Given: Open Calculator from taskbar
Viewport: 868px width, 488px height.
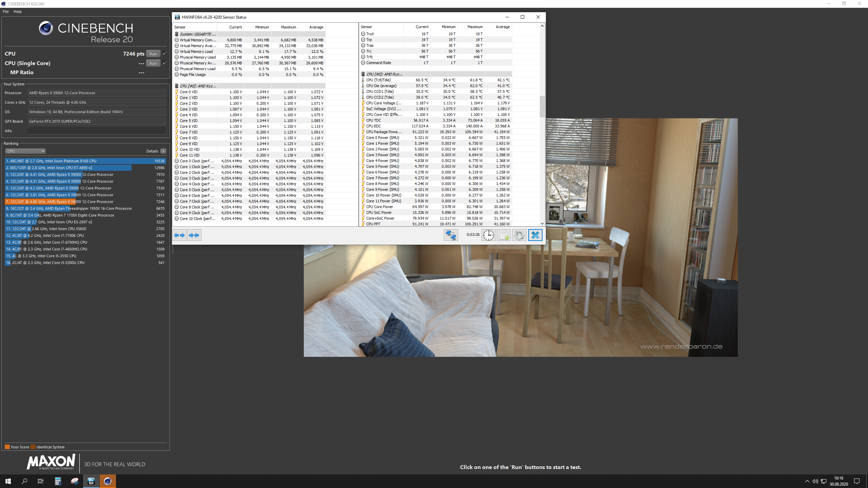Looking at the screenshot, I should click(x=58, y=481).
